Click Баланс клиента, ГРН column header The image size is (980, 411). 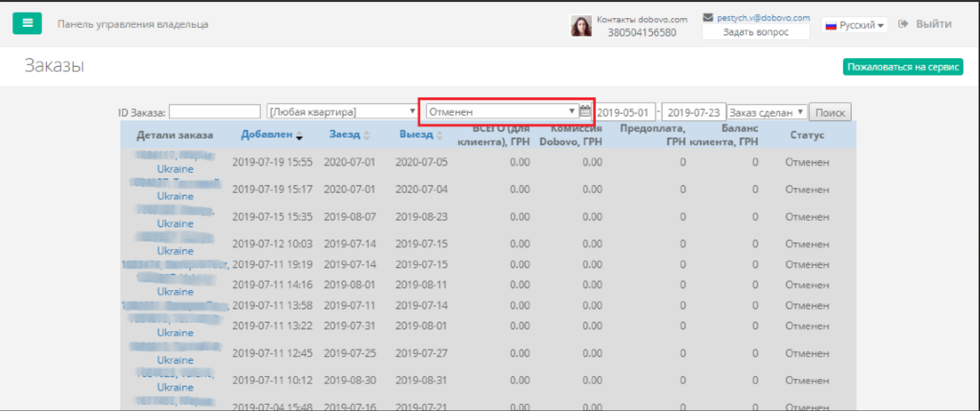(724, 135)
